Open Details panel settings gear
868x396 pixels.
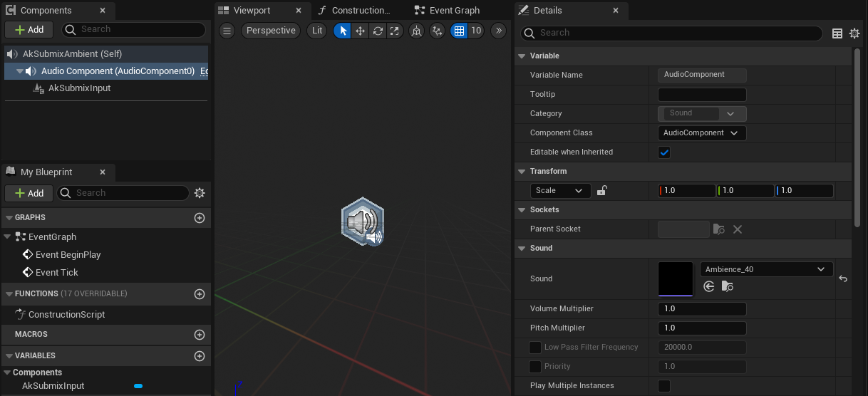[x=854, y=33]
